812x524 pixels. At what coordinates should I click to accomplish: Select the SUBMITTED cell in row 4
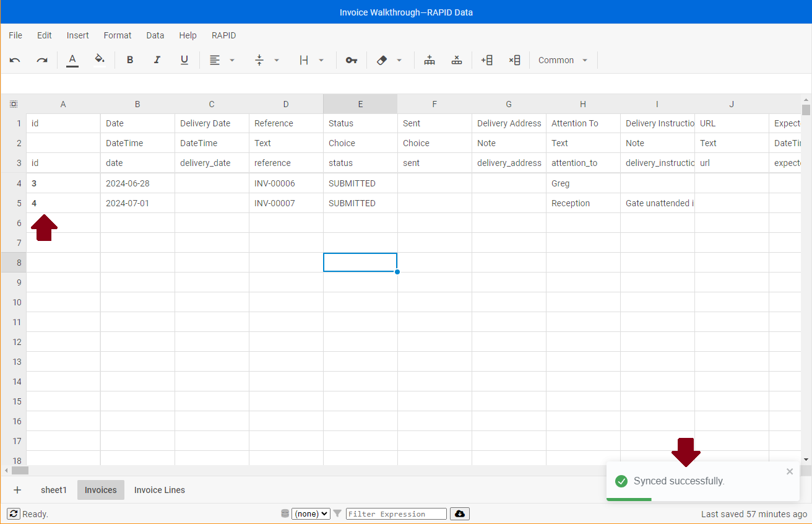point(360,183)
